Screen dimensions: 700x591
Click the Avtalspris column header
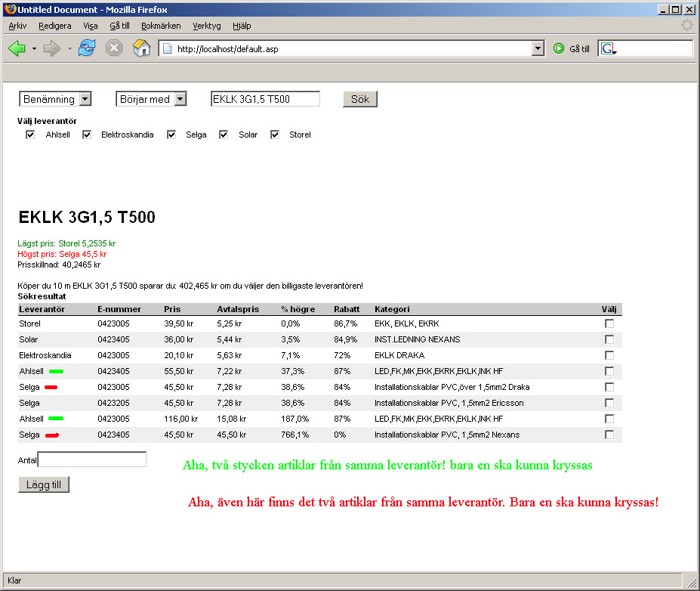238,309
